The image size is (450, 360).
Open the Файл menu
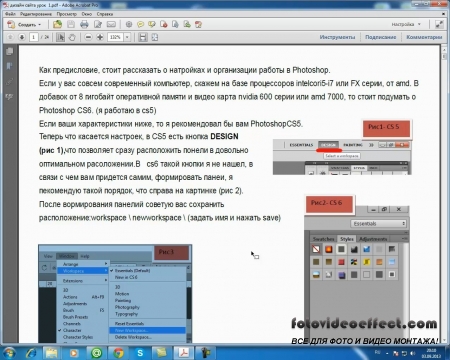click(x=10, y=14)
